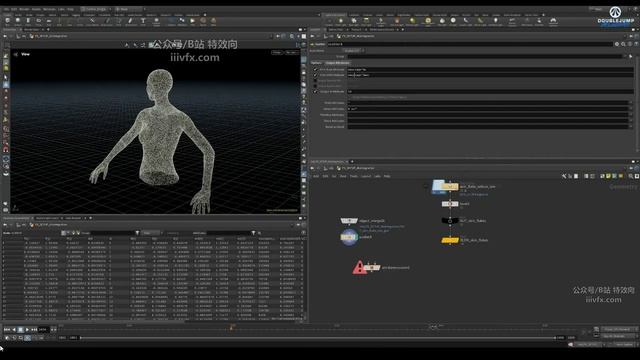Screen dimensions: 640x360
Task: Add an Area Light from the shelf
Action: (367, 22)
